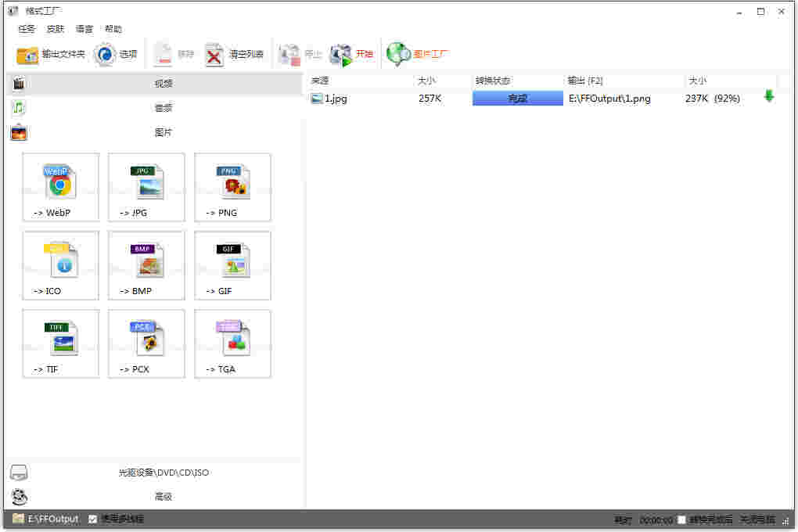
Task: Toggle the 使用多线程 multithreading checkbox
Action: pyautogui.click(x=93, y=519)
